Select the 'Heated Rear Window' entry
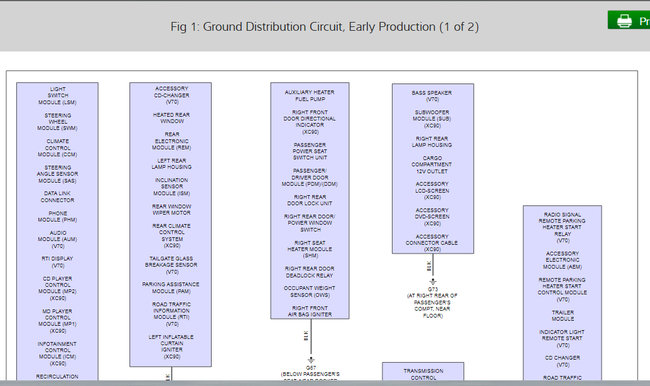 tap(171, 118)
